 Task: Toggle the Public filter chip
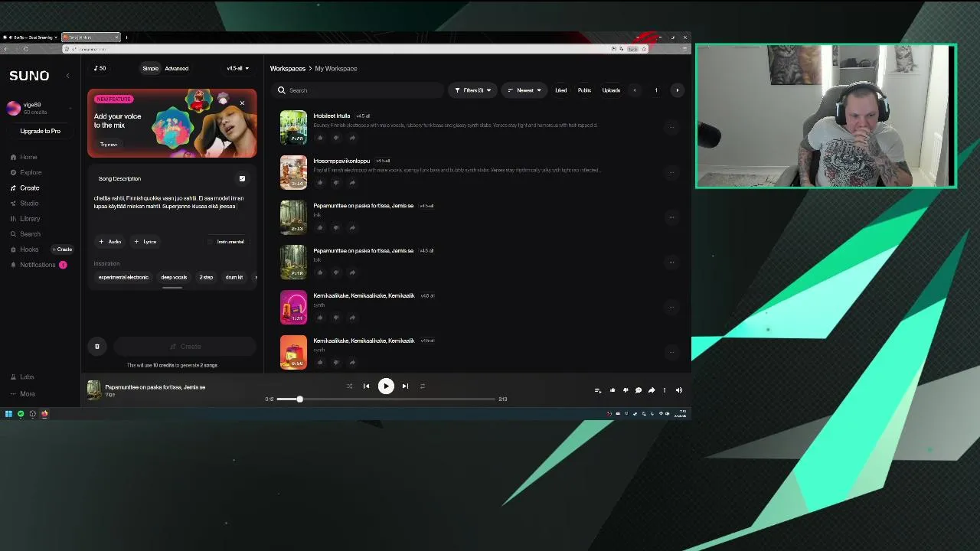(584, 90)
